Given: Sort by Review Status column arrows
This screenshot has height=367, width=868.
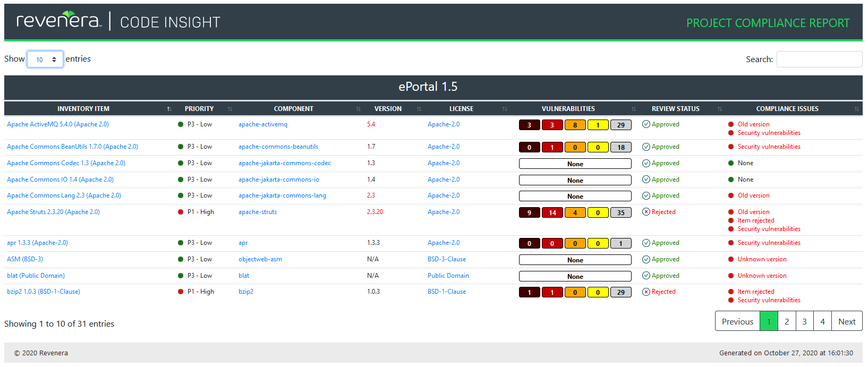Looking at the screenshot, I should click(x=720, y=109).
